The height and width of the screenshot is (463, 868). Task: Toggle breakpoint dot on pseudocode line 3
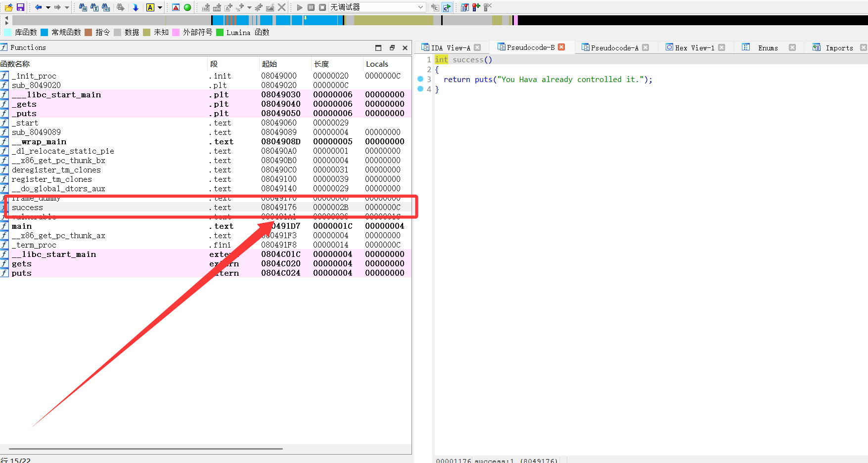[x=420, y=79]
